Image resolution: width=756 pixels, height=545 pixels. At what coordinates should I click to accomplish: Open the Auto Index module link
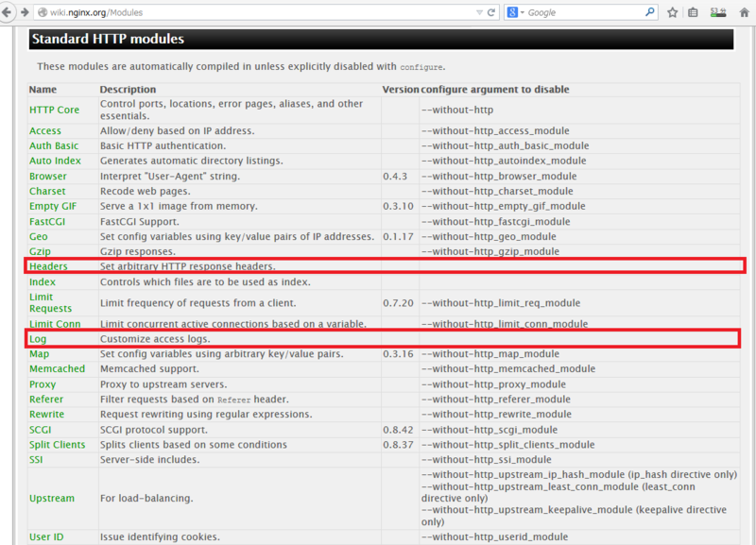click(x=55, y=161)
